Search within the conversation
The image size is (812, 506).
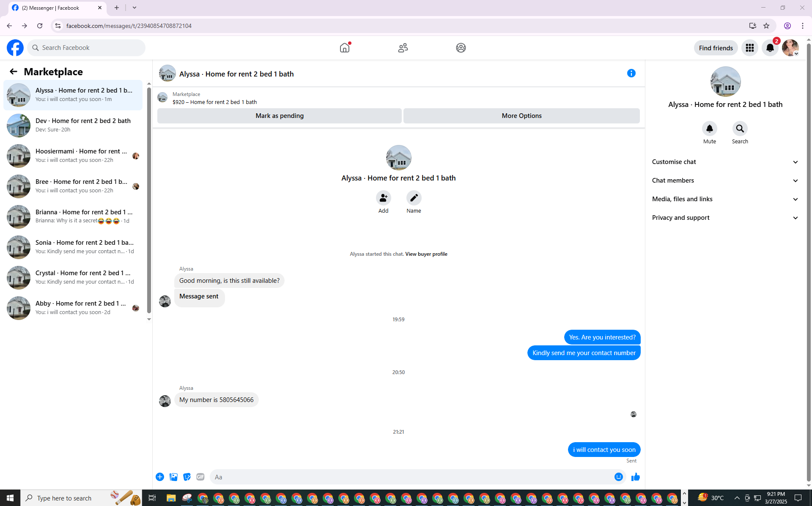(740, 129)
